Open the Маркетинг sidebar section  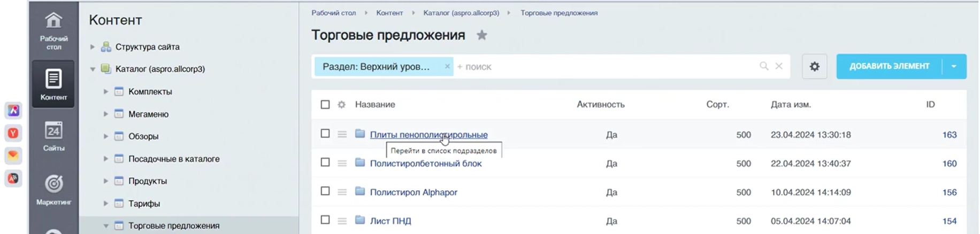click(x=53, y=190)
